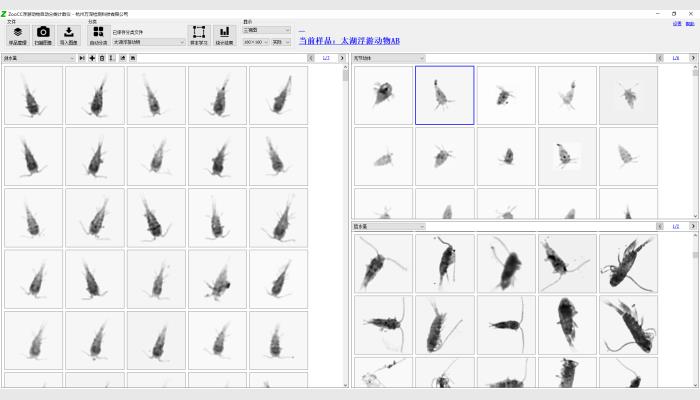Click the import image download icon
This screenshot has width=700, height=400.
(69, 36)
